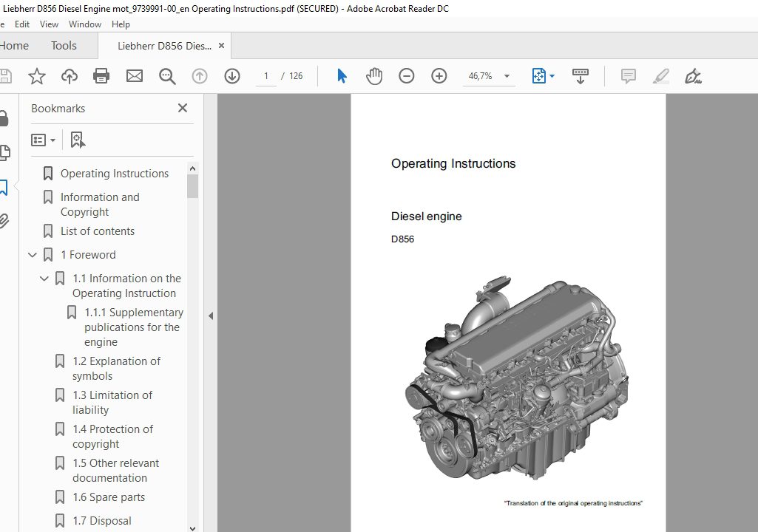
Task: Open the 1.6 Spare parts bookmark
Action: pos(109,497)
